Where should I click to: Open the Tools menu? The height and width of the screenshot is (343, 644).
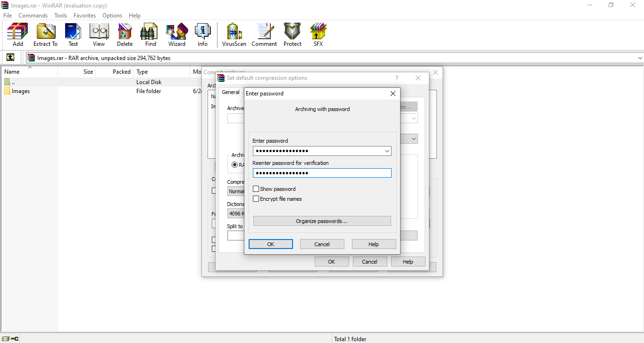[x=61, y=16]
